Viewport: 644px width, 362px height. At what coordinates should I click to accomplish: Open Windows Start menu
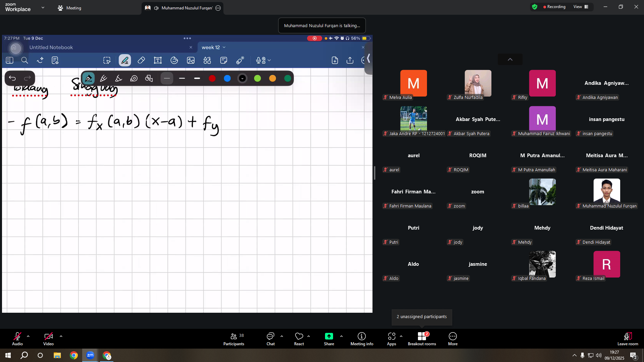(x=8, y=355)
